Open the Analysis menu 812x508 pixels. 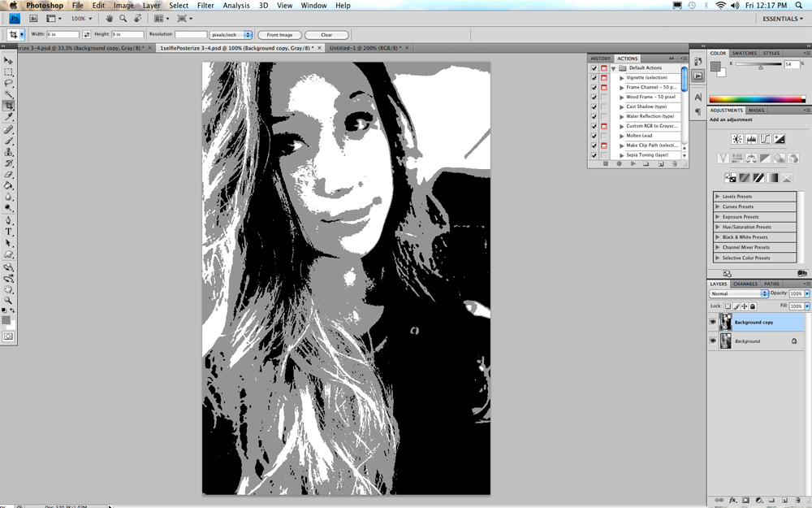(x=236, y=5)
